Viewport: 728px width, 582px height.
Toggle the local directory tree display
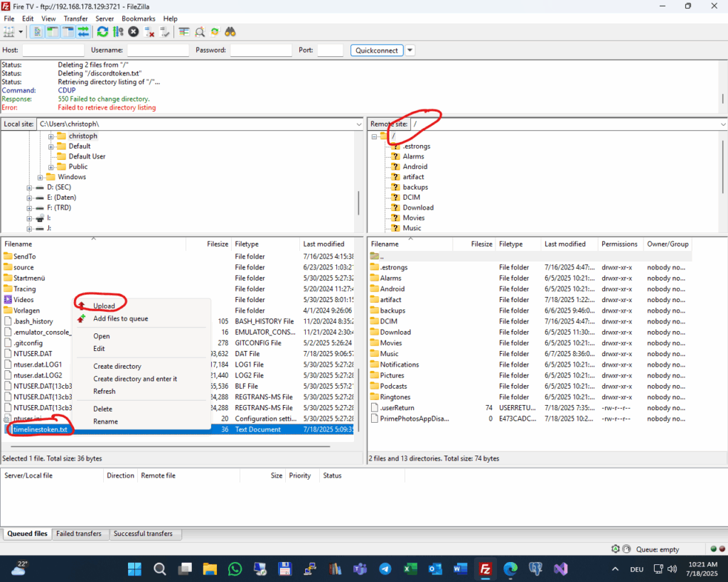coord(53,32)
